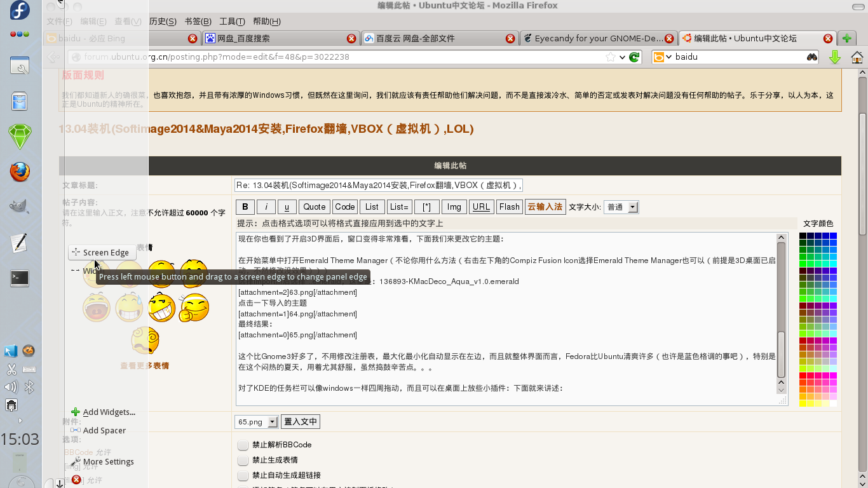This screenshot has width=868, height=488.
Task: Open the 历史 History menu
Action: 163,22
